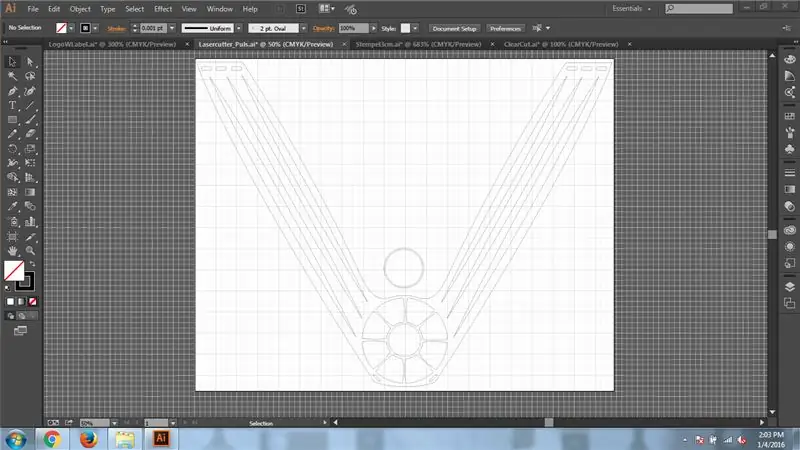The width and height of the screenshot is (800, 450).
Task: Select the Type tool
Action: (12, 105)
